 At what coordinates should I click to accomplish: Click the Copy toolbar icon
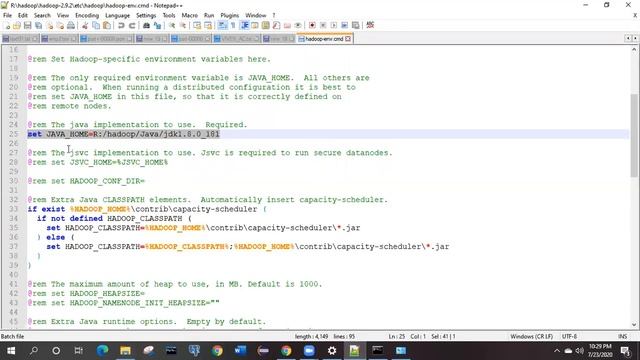pos(96,25)
